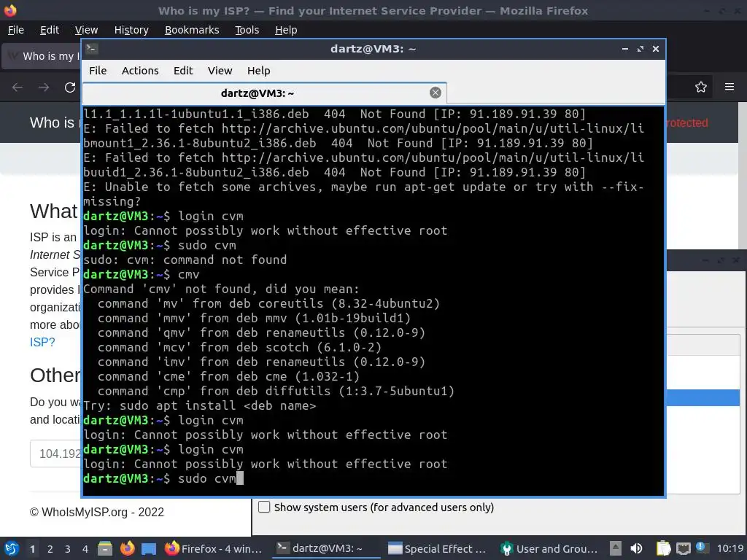Switch to workspace 4
747x560 pixels.
click(85, 549)
